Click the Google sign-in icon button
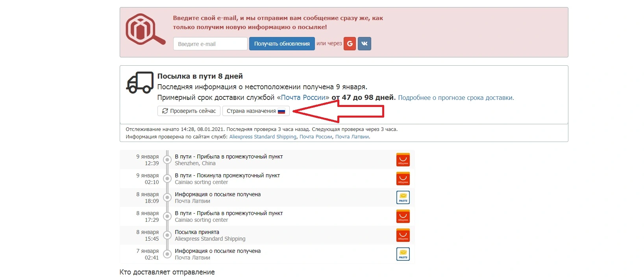 click(x=350, y=44)
